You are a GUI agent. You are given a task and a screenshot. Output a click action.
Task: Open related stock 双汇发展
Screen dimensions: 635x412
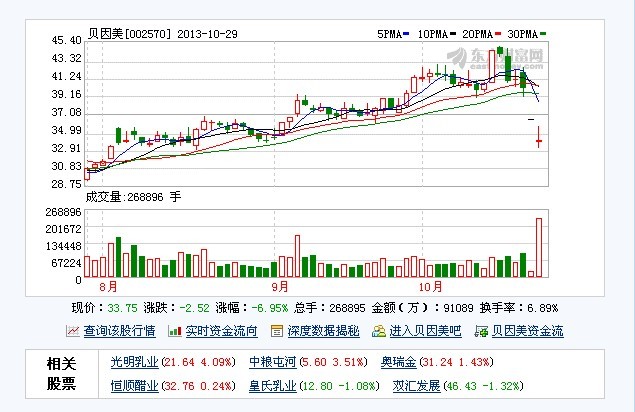(416, 386)
